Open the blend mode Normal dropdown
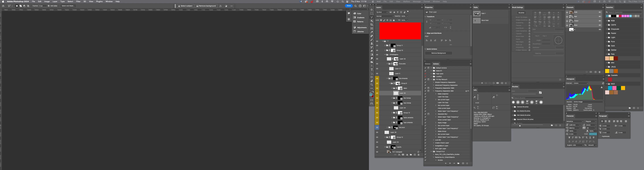Screen dimensions: 644x170 (385, 16)
